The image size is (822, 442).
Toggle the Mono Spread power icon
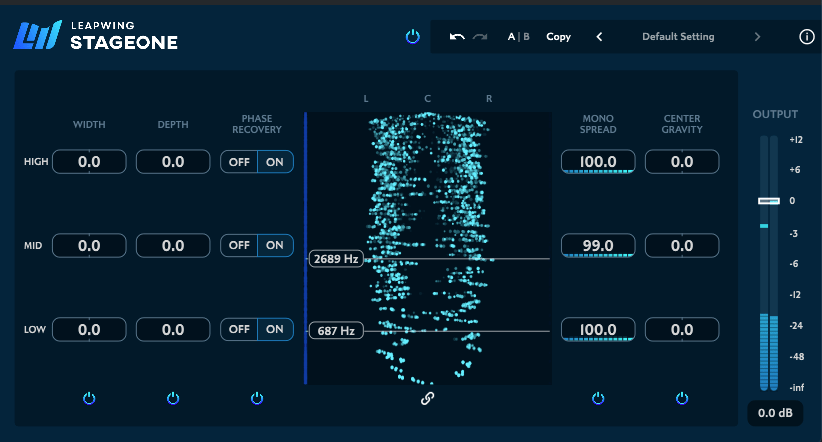pyautogui.click(x=598, y=398)
